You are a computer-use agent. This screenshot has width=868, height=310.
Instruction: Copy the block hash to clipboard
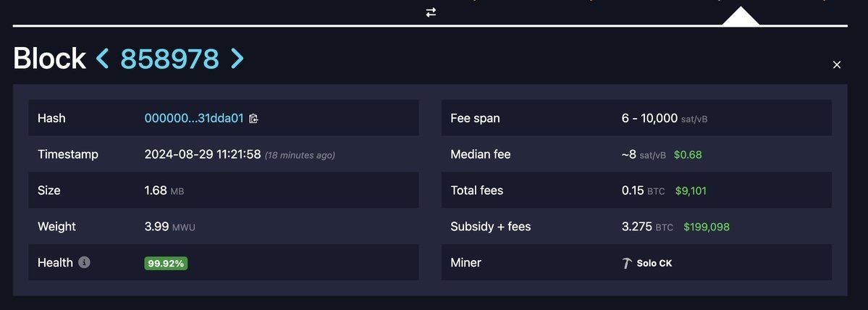tap(253, 118)
